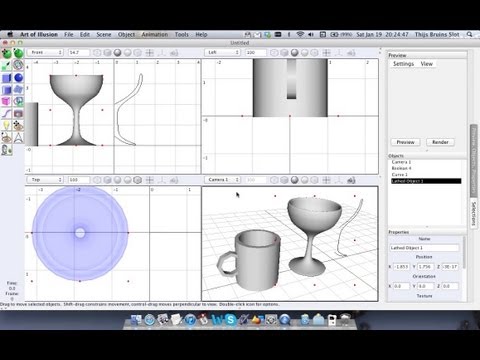This screenshot has height=360, width=480.
Task: Select the Rotate Viewpoint camera tool
Action: 6,138
